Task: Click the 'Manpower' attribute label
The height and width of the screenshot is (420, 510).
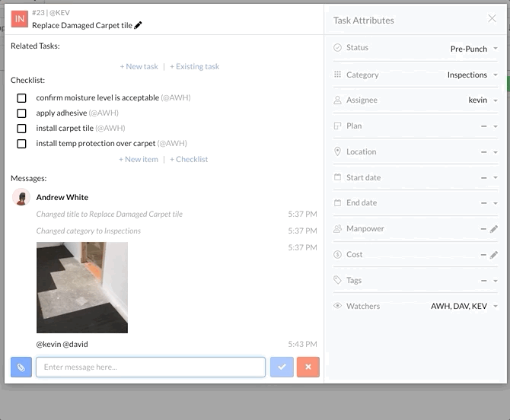Action: point(365,228)
